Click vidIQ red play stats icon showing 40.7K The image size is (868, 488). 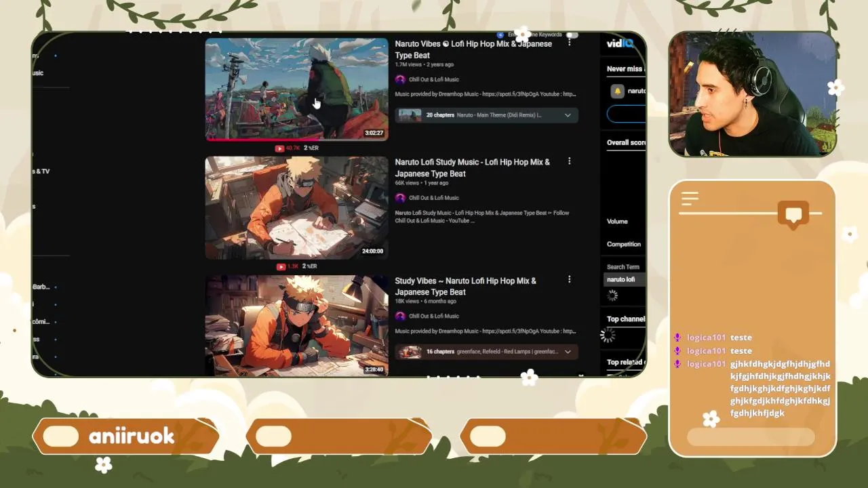[x=279, y=148]
